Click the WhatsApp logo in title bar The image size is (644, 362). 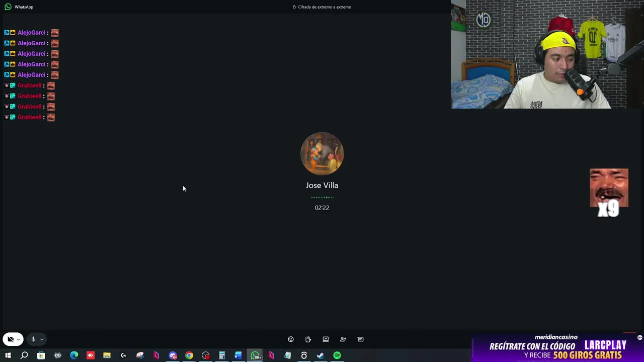click(8, 7)
